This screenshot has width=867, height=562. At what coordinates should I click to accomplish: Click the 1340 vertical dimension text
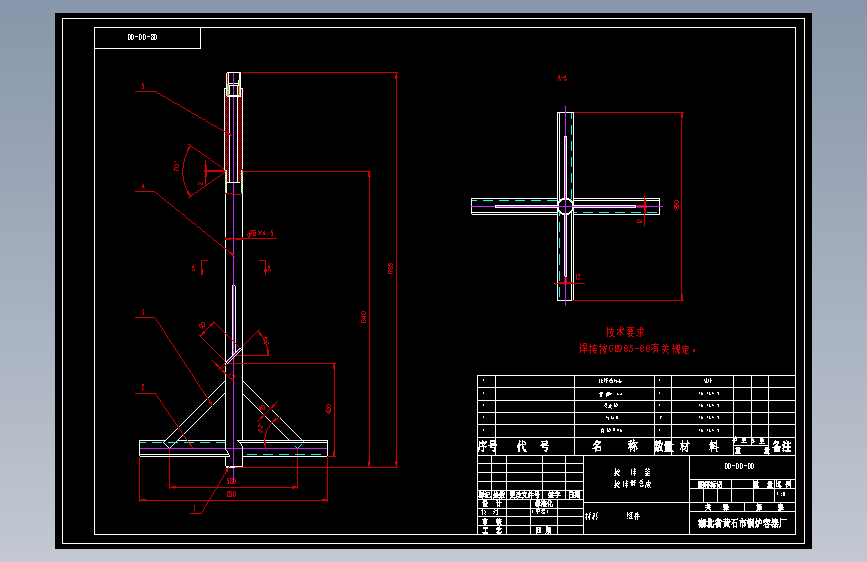tap(363, 317)
